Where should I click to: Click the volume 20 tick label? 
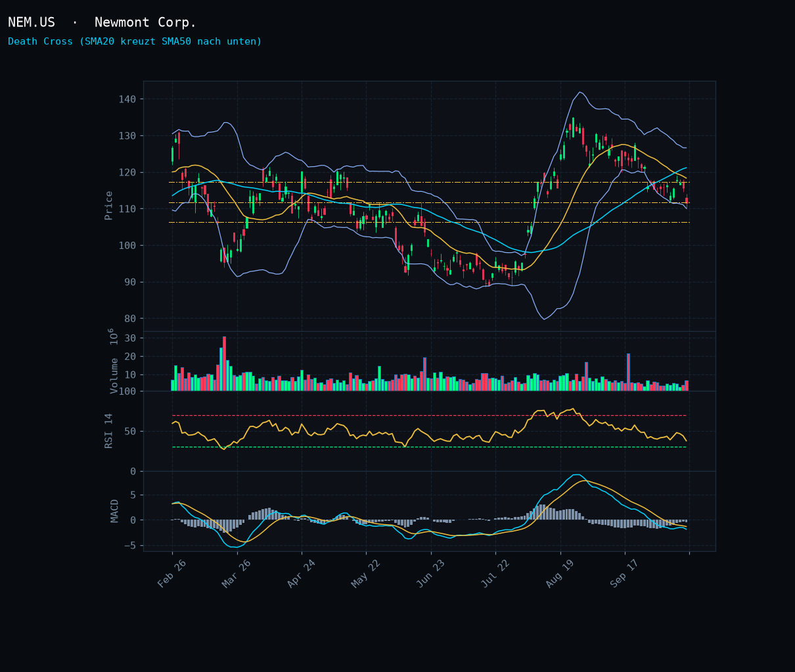pyautogui.click(x=130, y=356)
